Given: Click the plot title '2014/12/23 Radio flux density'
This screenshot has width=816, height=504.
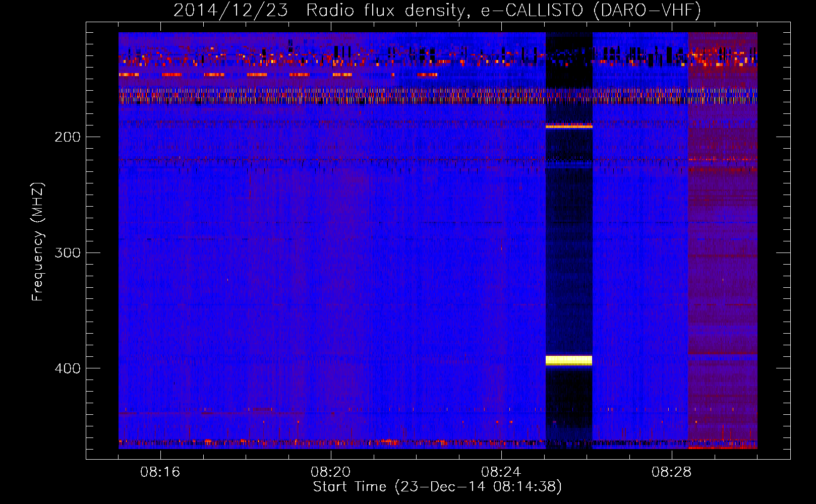Looking at the screenshot, I should 437,10.
